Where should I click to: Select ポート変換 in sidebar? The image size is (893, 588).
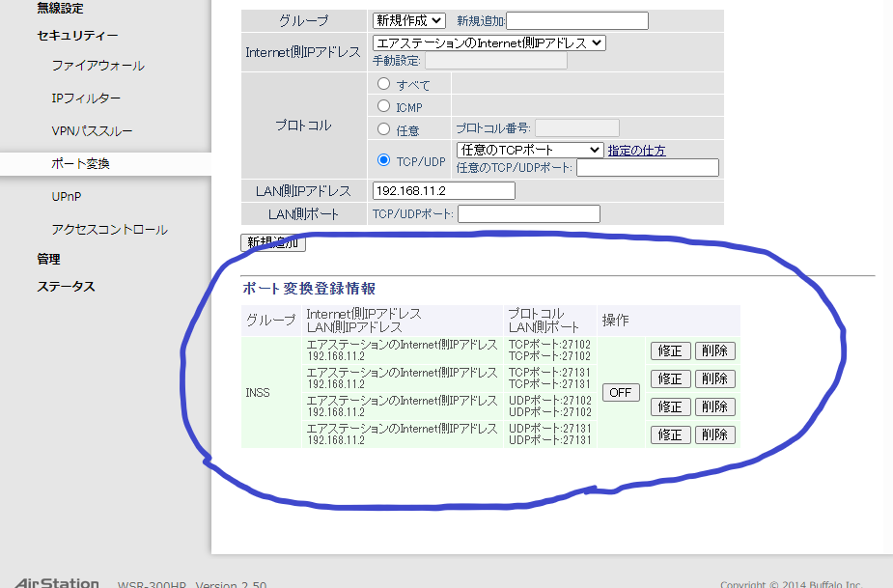(80, 163)
